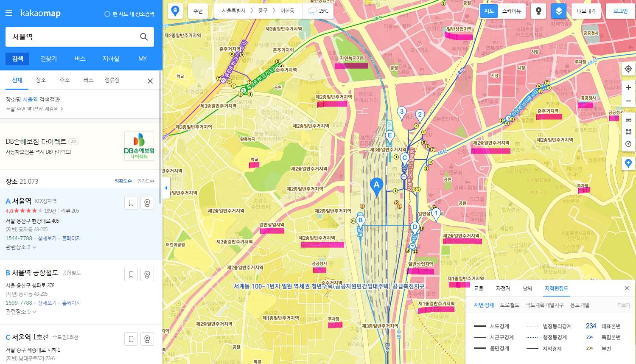Switch to 교통 layer tab
This screenshot has width=636, height=364.
479,288
